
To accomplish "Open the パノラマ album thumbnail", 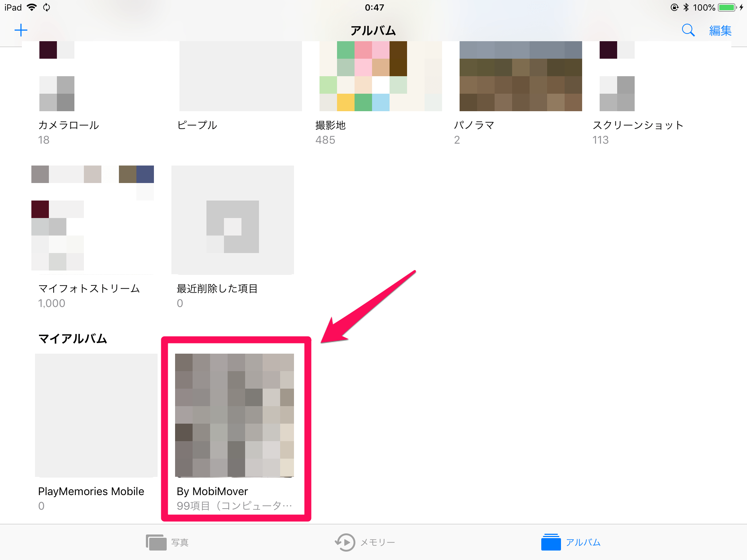I will [x=520, y=76].
